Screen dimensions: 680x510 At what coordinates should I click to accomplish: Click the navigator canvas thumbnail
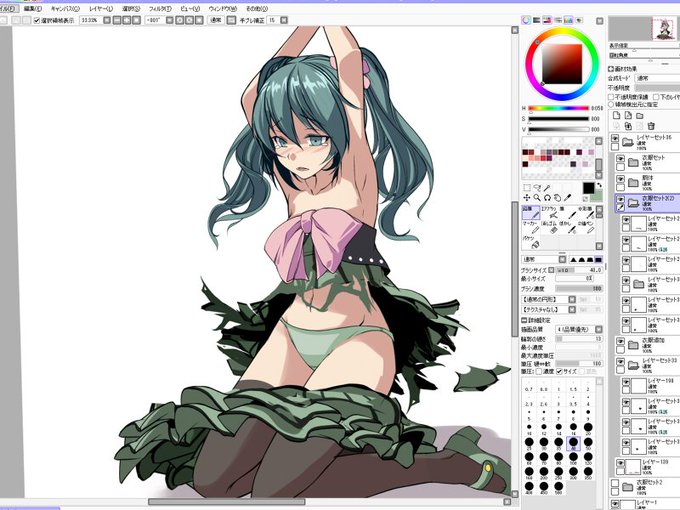coord(664,29)
